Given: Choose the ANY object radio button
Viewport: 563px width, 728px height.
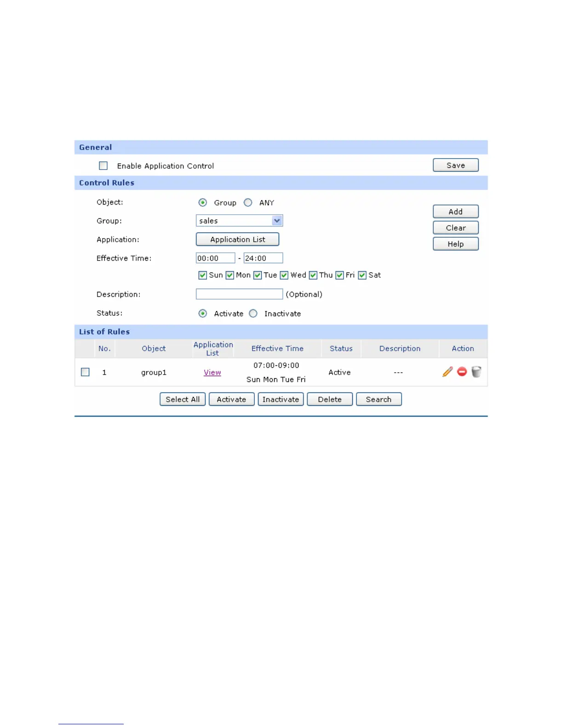Looking at the screenshot, I should click(x=248, y=203).
